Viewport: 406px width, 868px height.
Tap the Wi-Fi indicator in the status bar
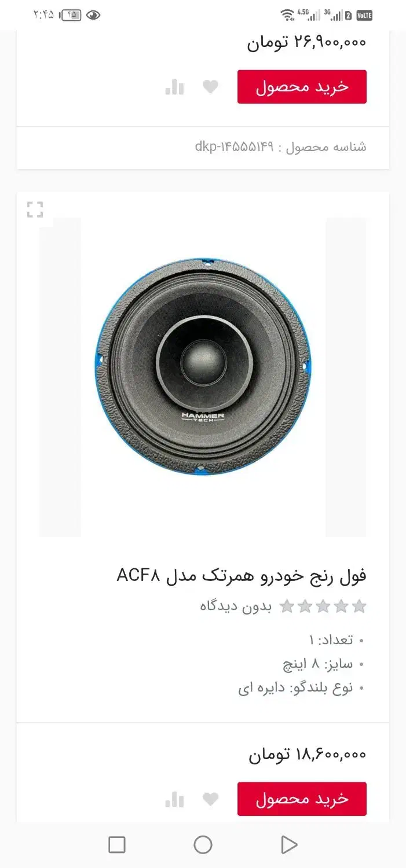(287, 15)
